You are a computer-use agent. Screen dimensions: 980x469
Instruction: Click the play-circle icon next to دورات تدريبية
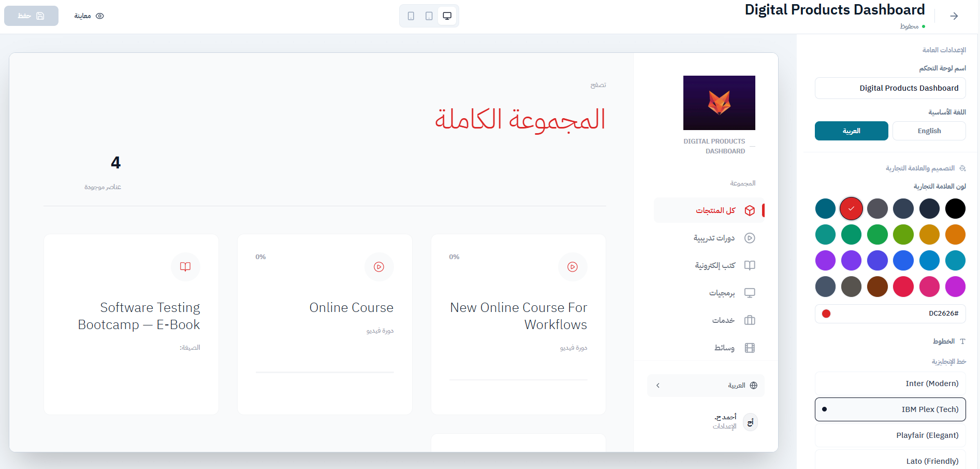click(750, 238)
